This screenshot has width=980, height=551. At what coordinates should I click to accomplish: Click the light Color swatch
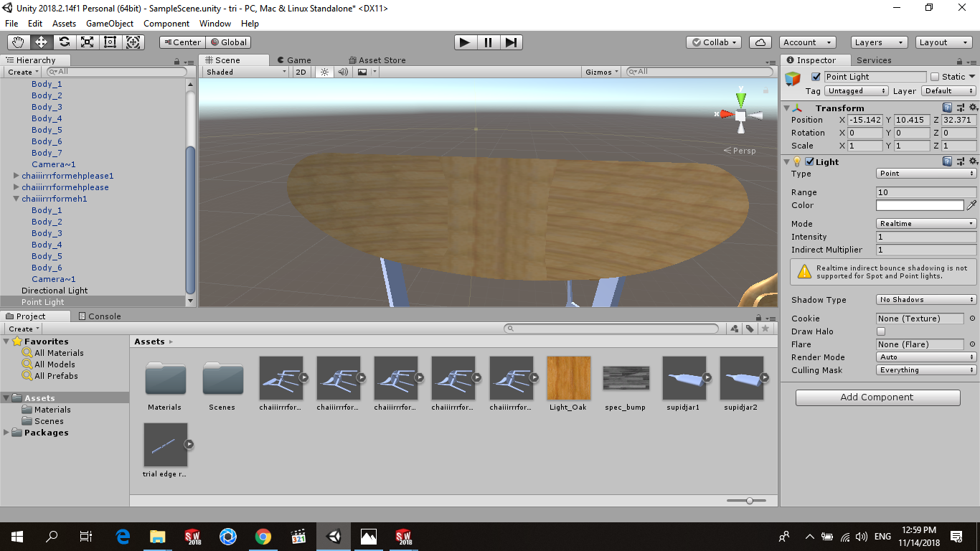(919, 205)
